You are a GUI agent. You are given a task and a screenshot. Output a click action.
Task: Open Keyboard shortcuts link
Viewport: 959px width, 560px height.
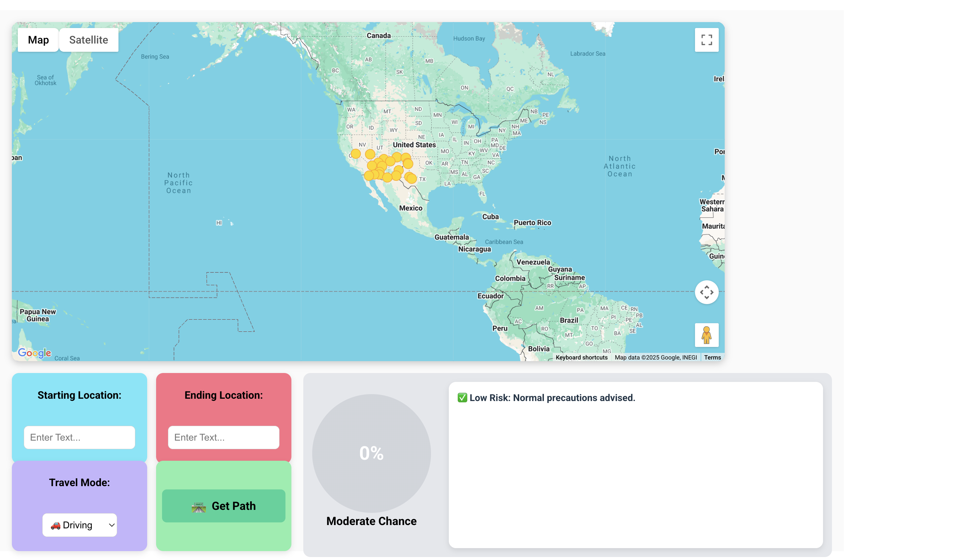click(x=581, y=357)
